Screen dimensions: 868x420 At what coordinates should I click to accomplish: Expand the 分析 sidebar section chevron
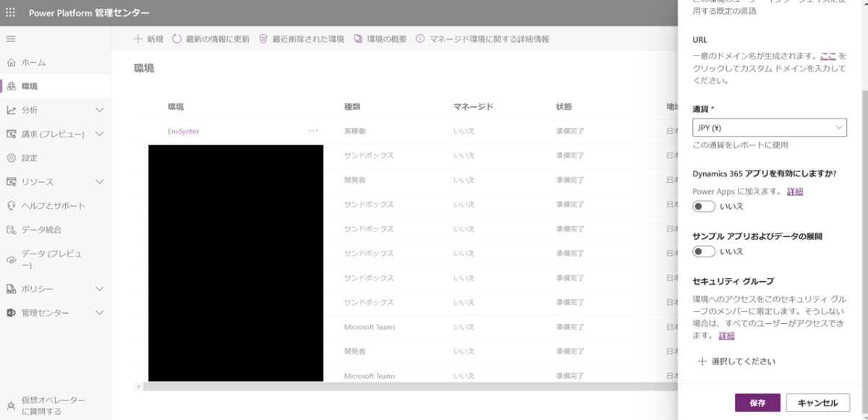pos(100,111)
